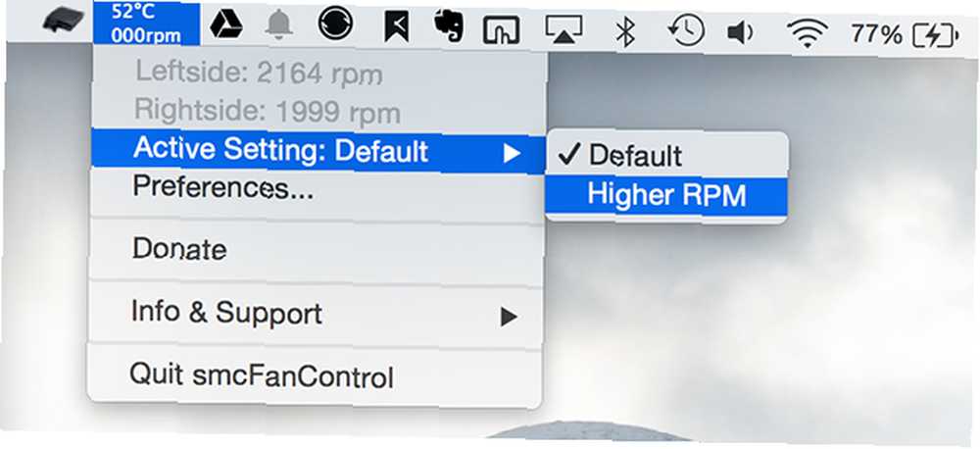The height and width of the screenshot is (449, 980).
Task: Click the Evernote elephant icon
Action: (448, 26)
